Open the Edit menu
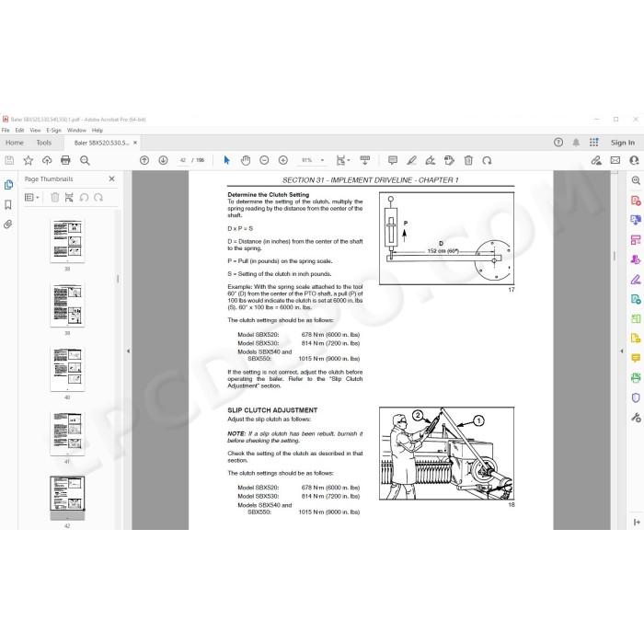Image resolution: width=644 pixels, height=644 pixels. (19, 131)
